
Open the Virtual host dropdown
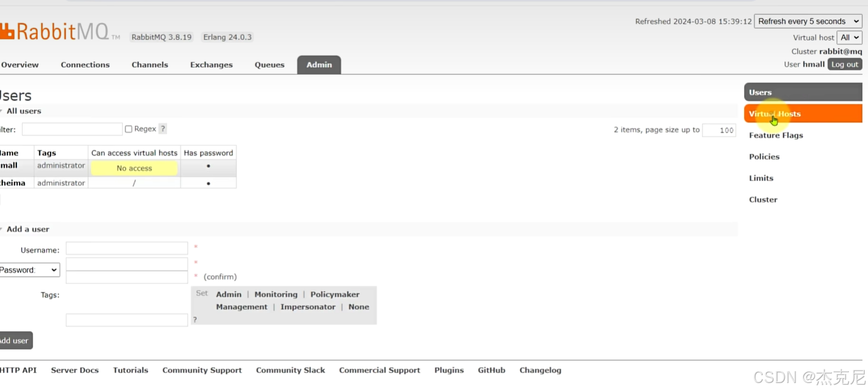click(x=849, y=38)
